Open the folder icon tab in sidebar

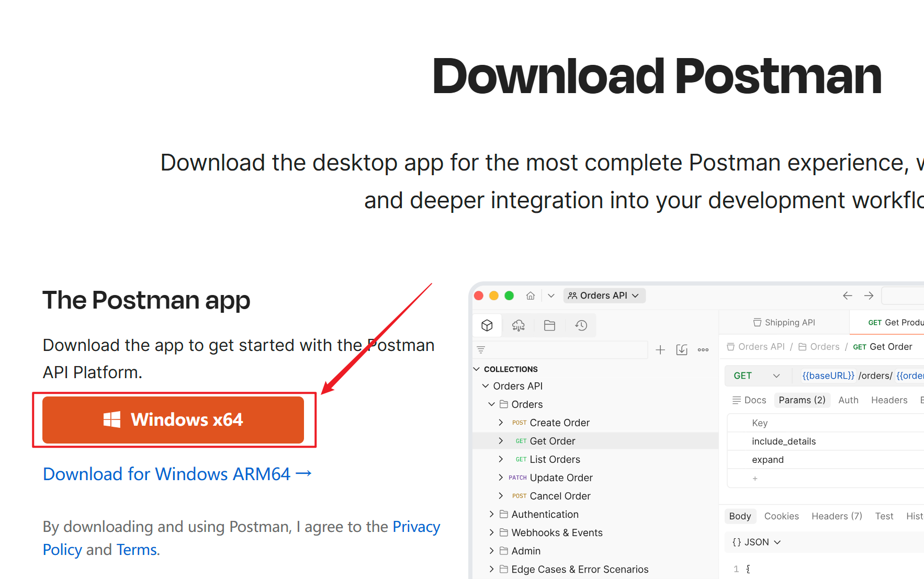549,325
